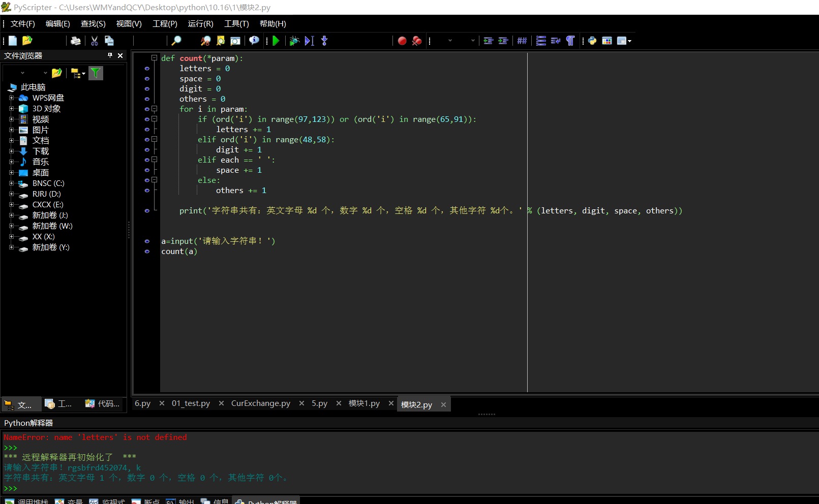Switch to the 01_test.py tab

pyautogui.click(x=191, y=403)
